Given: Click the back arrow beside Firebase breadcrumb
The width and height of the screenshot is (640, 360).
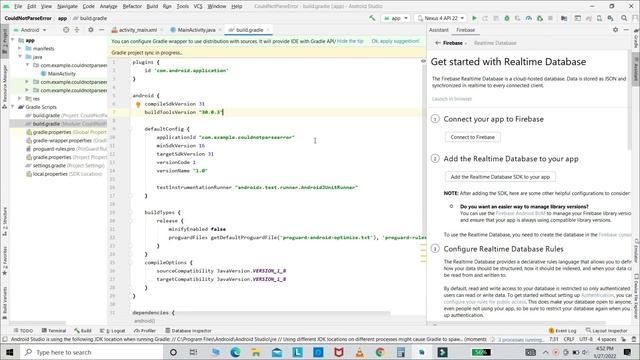Looking at the screenshot, I should (x=438, y=43).
